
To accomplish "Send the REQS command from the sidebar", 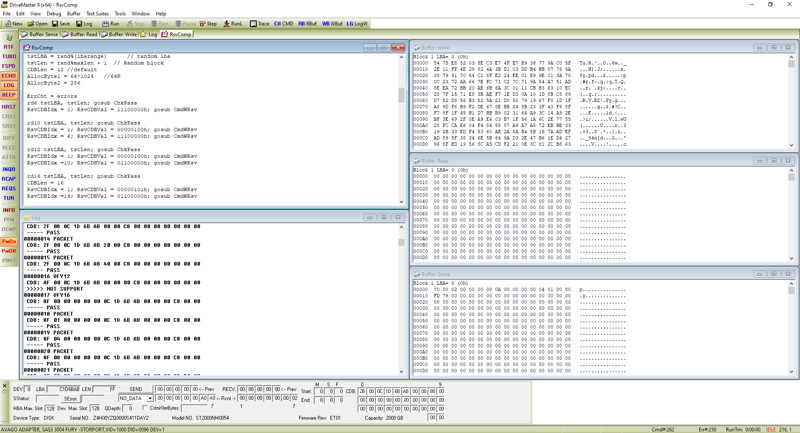I will [9, 189].
